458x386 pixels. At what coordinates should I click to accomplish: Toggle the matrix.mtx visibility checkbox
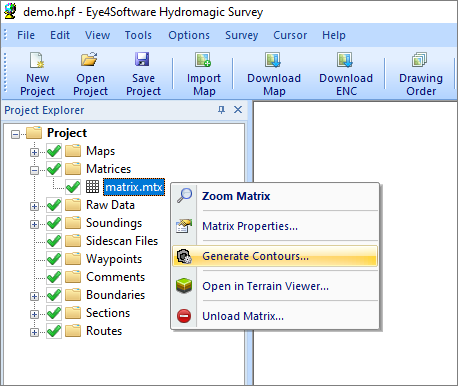(73, 187)
